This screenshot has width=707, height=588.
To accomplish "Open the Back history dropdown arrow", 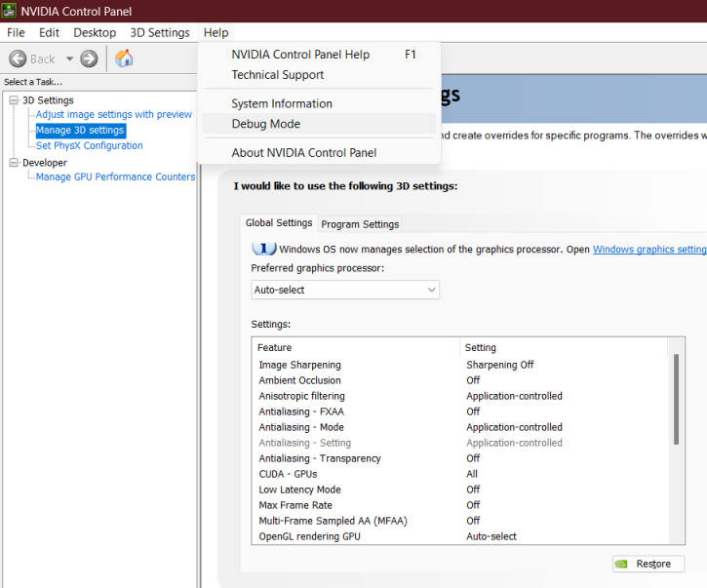I will 69,59.
